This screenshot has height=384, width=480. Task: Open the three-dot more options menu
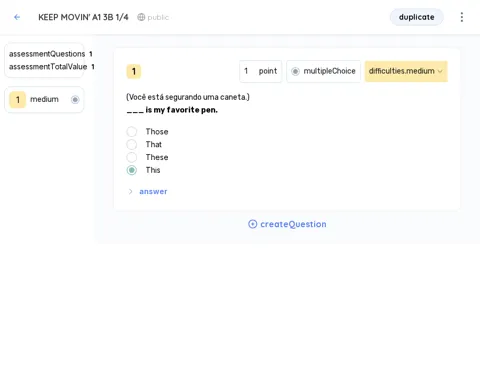click(x=462, y=17)
